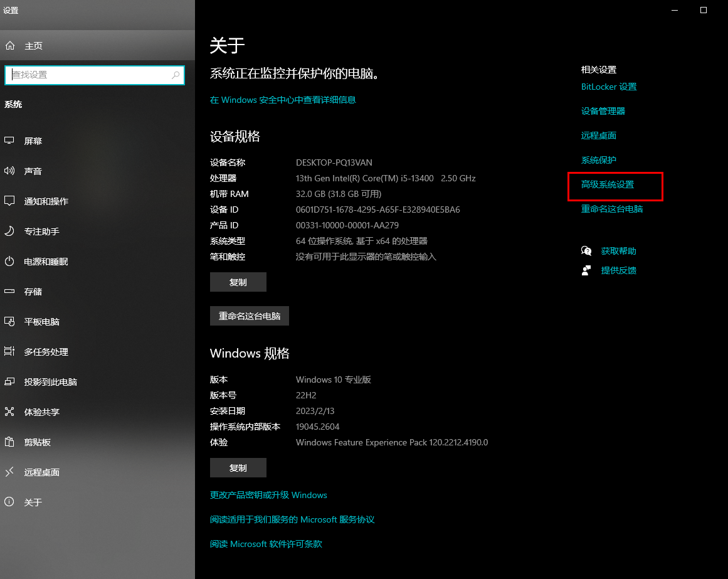
Task: Open BitLocker 设置 link
Action: (609, 87)
